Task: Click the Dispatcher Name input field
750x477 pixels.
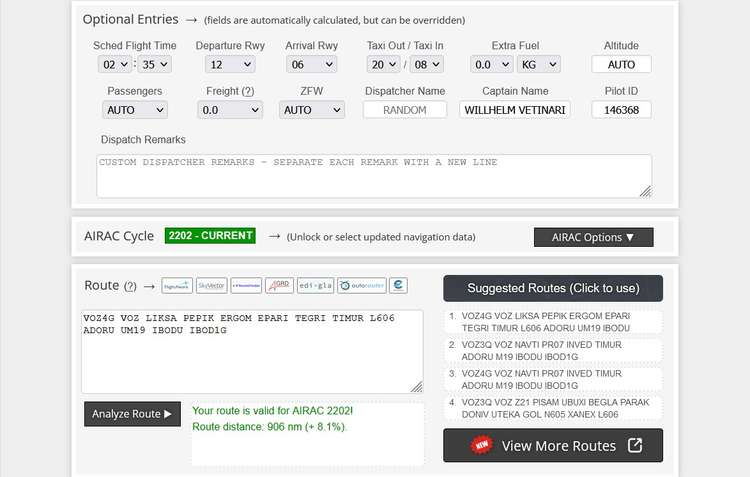Action: tap(405, 110)
